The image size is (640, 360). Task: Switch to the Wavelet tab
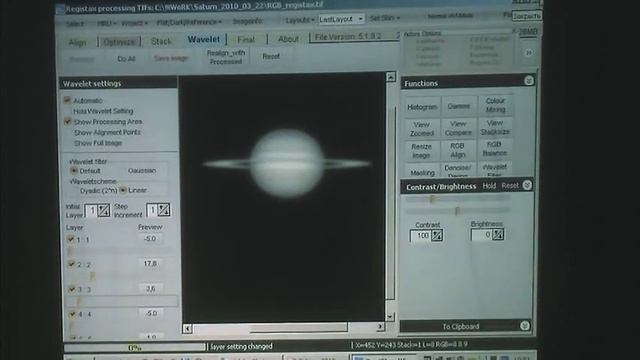coord(203,39)
